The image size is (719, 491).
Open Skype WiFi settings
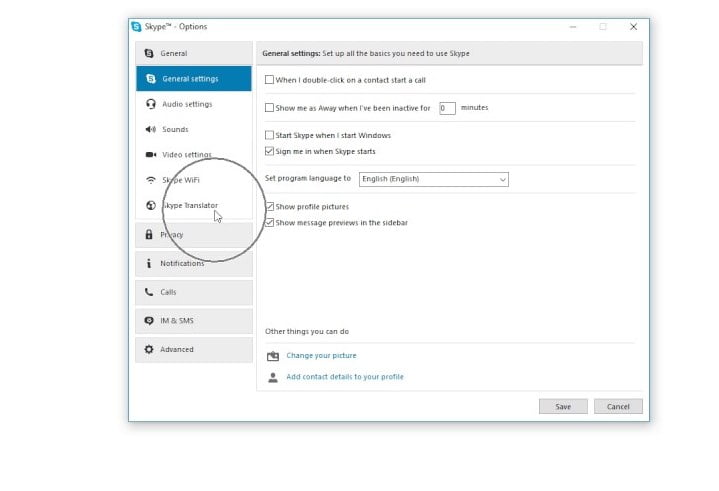(x=194, y=180)
